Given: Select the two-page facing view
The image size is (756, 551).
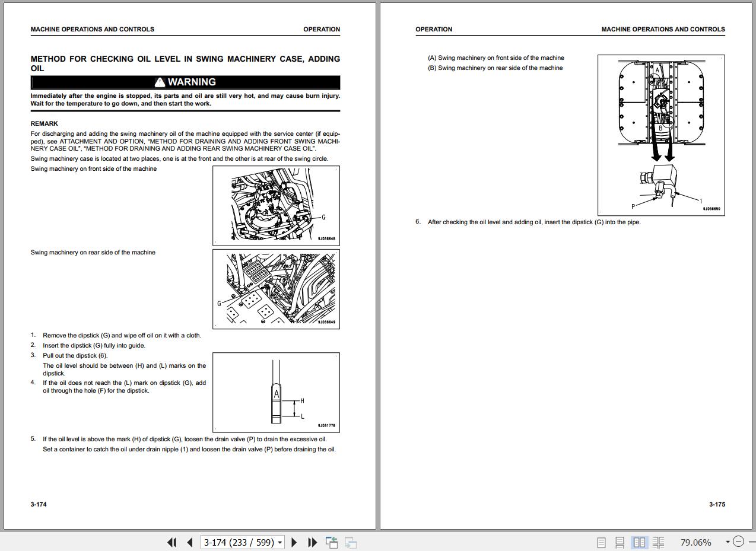Looking at the screenshot, I should (x=639, y=542).
